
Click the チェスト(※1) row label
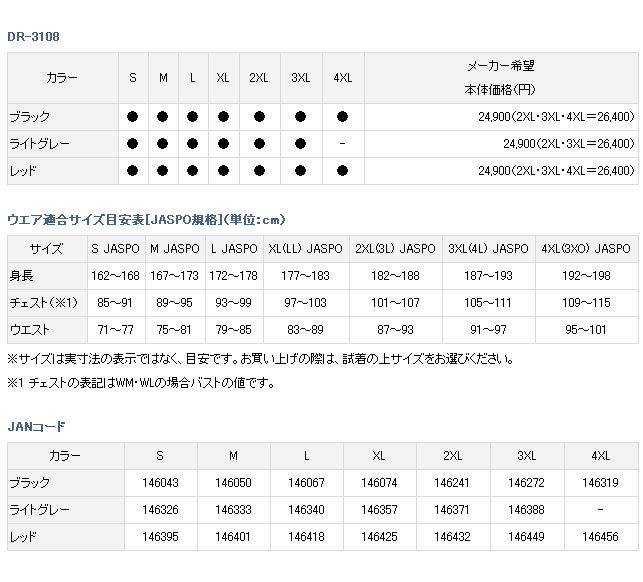tap(43, 303)
